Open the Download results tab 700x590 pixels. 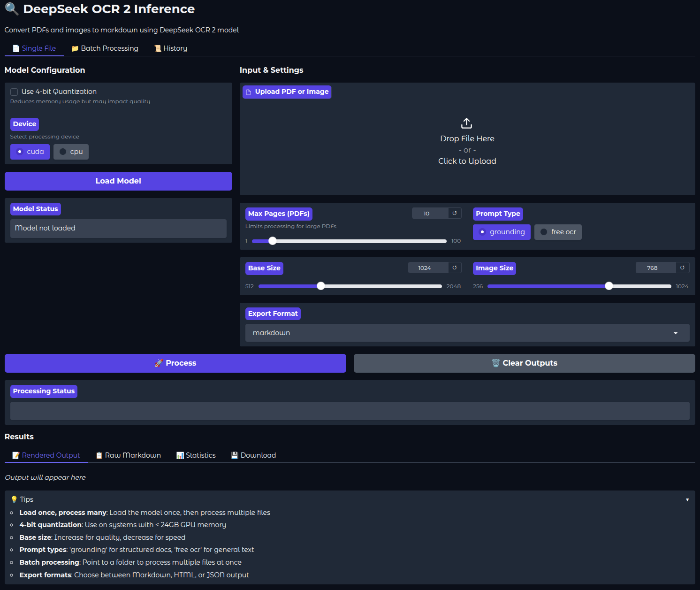253,455
